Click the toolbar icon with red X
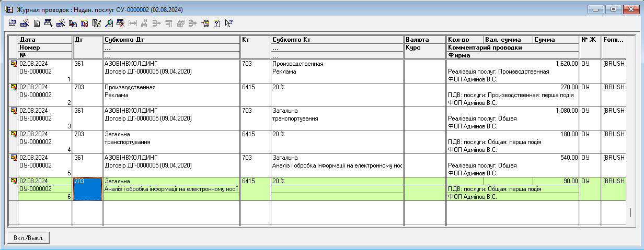 click(121, 23)
